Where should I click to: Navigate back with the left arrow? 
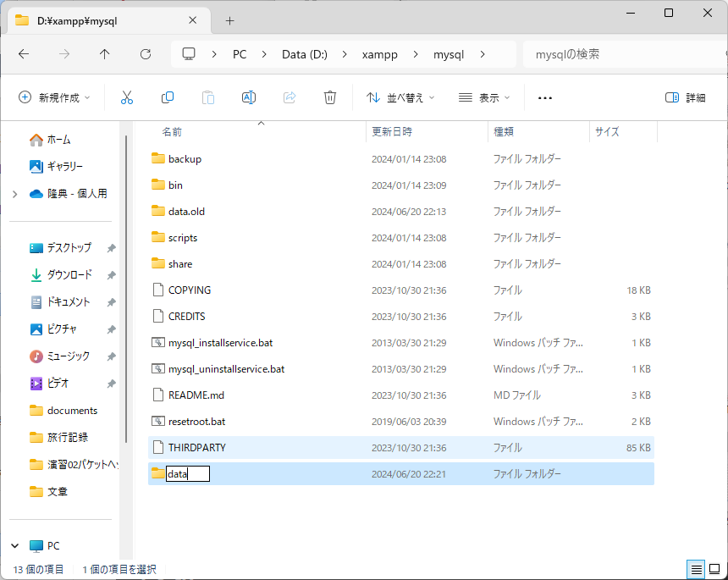[24, 54]
